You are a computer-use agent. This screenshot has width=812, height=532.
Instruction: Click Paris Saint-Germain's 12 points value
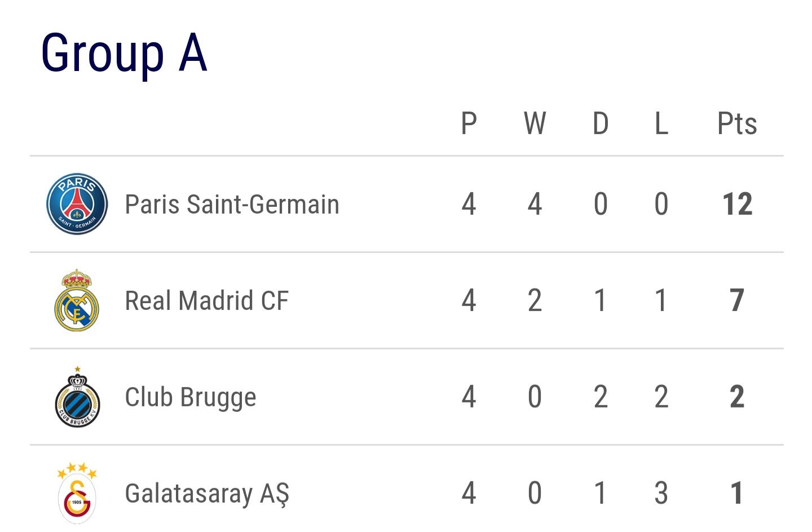tap(738, 204)
